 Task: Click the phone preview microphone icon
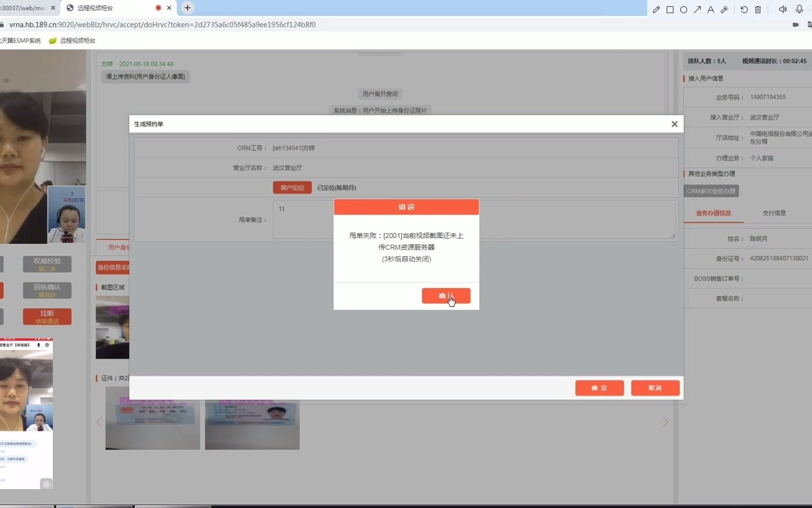[x=39, y=345]
